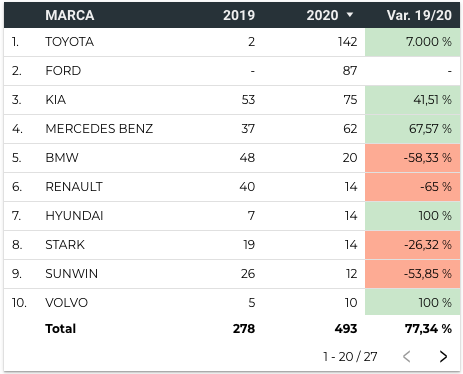Select the MERCEDES BENZ row label
The width and height of the screenshot is (463, 374).
click(x=99, y=129)
